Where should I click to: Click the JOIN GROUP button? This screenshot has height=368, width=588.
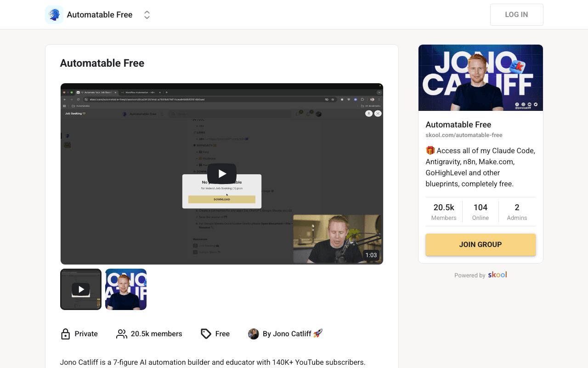[481, 245]
